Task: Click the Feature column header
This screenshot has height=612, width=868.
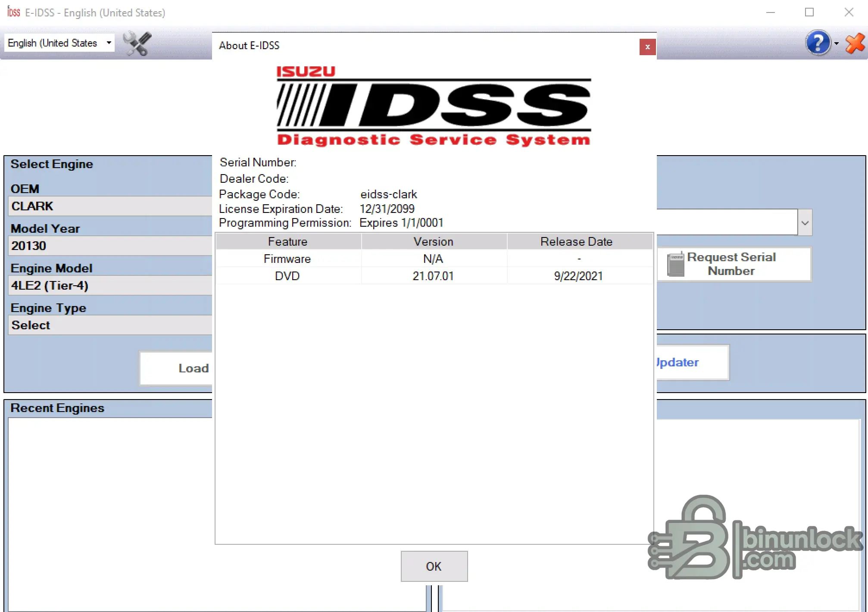Action: click(x=288, y=241)
